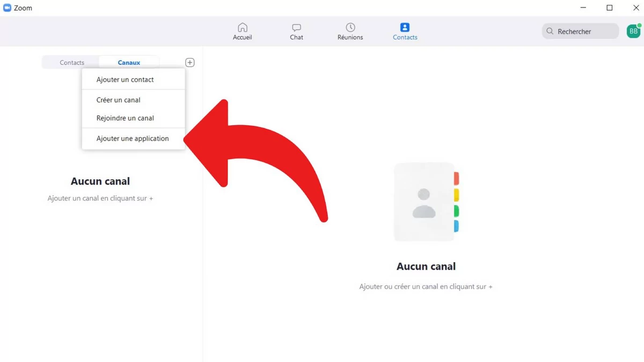Click the Zoom logo in title bar

[7, 8]
